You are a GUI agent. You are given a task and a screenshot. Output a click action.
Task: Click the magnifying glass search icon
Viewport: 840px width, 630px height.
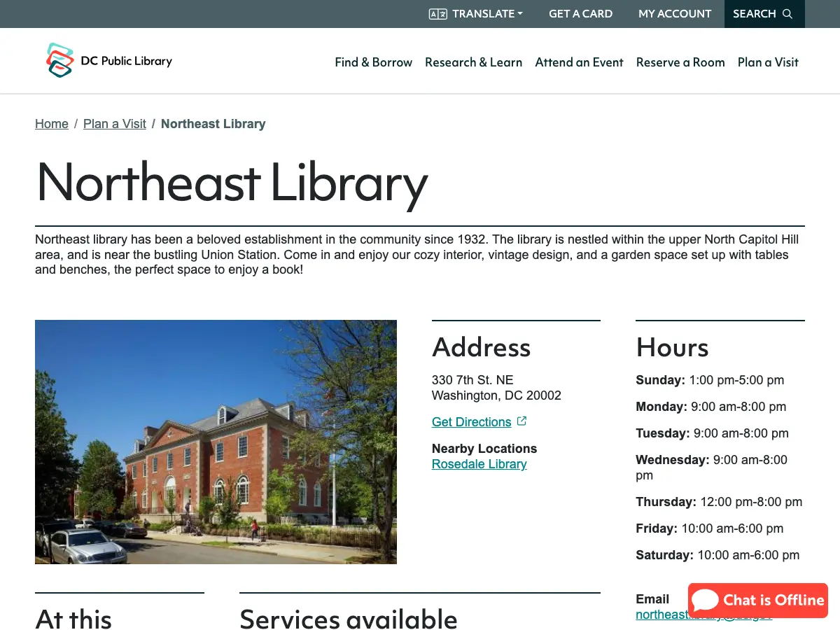click(787, 14)
